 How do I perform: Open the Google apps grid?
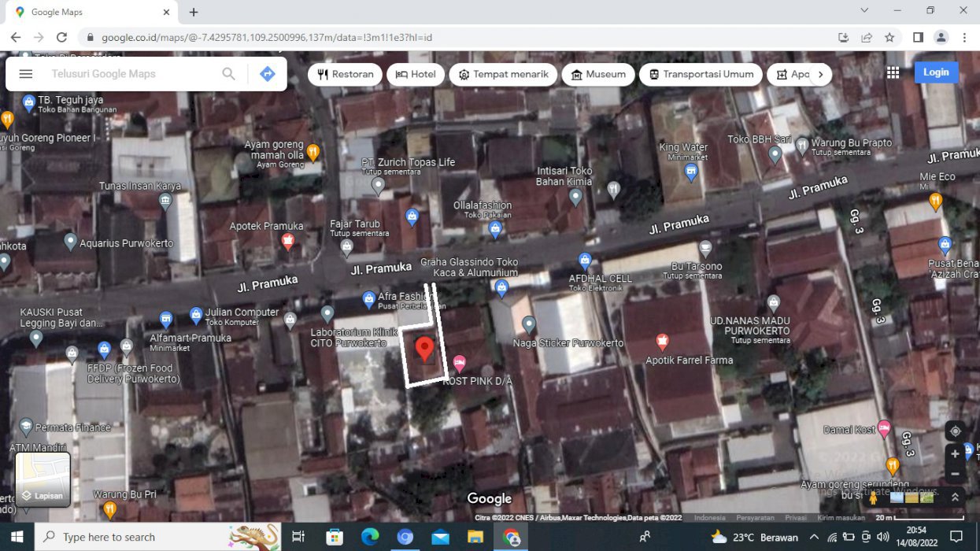(x=893, y=72)
